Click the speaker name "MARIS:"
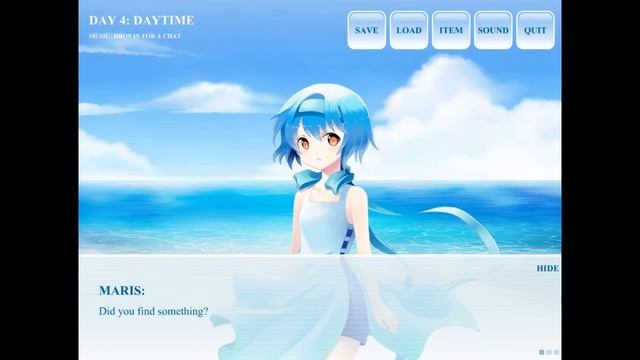Image resolution: width=640 pixels, height=360 pixels. coord(122,291)
